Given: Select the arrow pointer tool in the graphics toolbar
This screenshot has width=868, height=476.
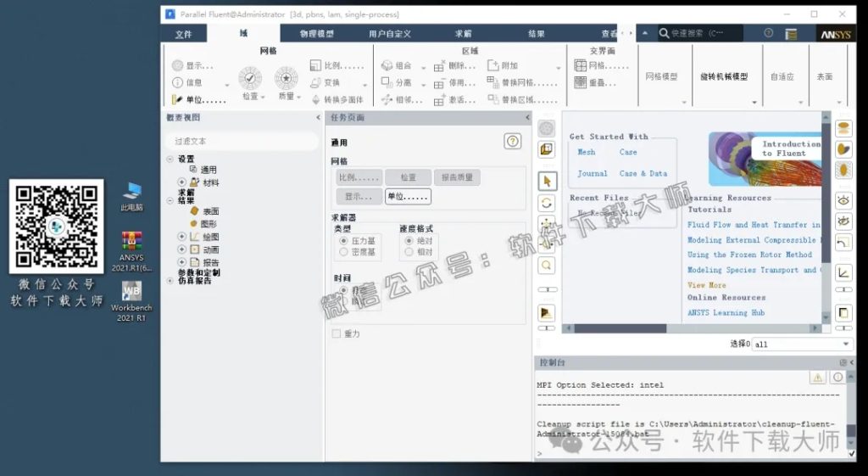Looking at the screenshot, I should pos(547,182).
